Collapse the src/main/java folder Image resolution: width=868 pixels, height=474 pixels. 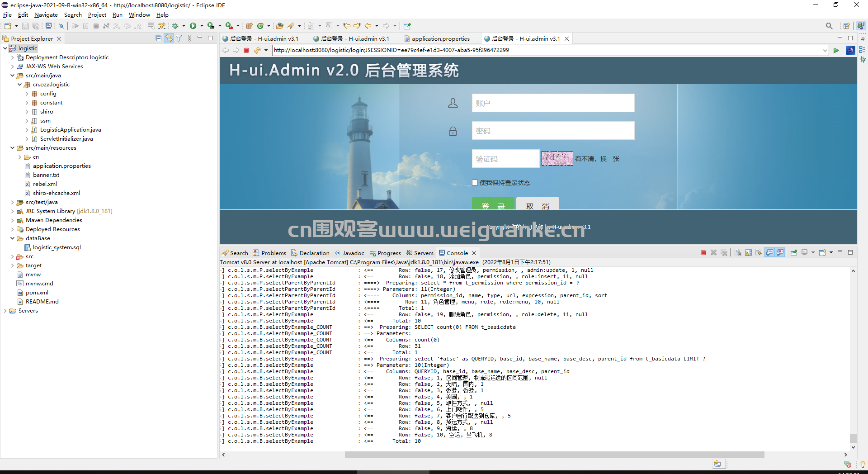(x=12, y=76)
